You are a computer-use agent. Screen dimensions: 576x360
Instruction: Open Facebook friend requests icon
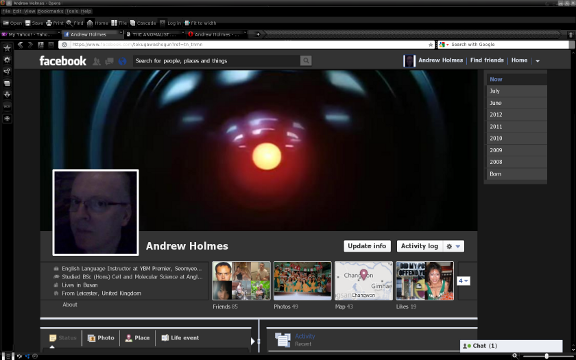[97, 61]
